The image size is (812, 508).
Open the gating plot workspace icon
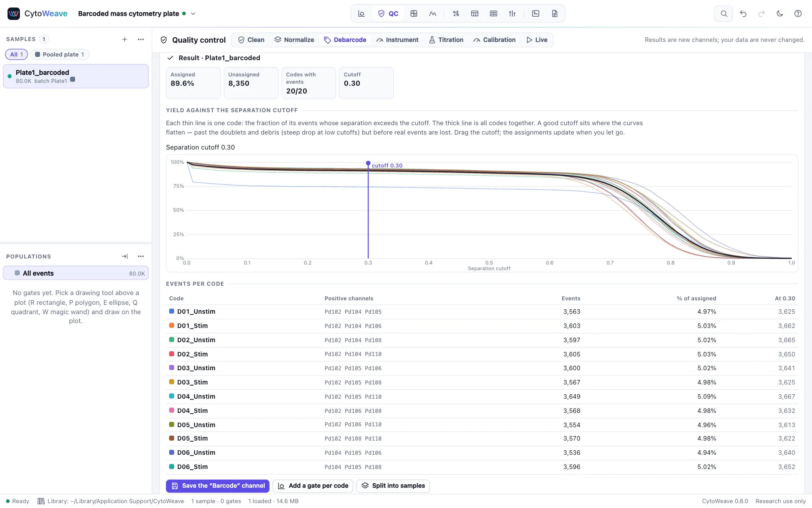[x=361, y=13]
